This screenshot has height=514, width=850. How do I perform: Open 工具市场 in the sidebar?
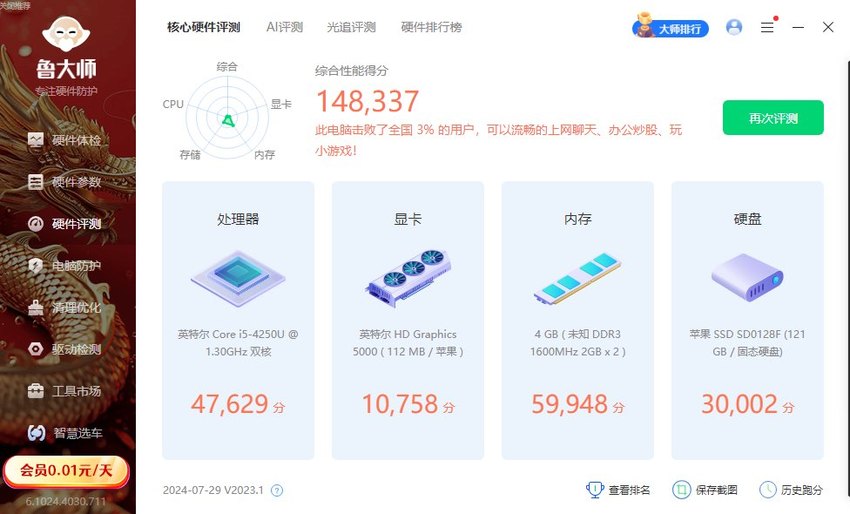65,391
